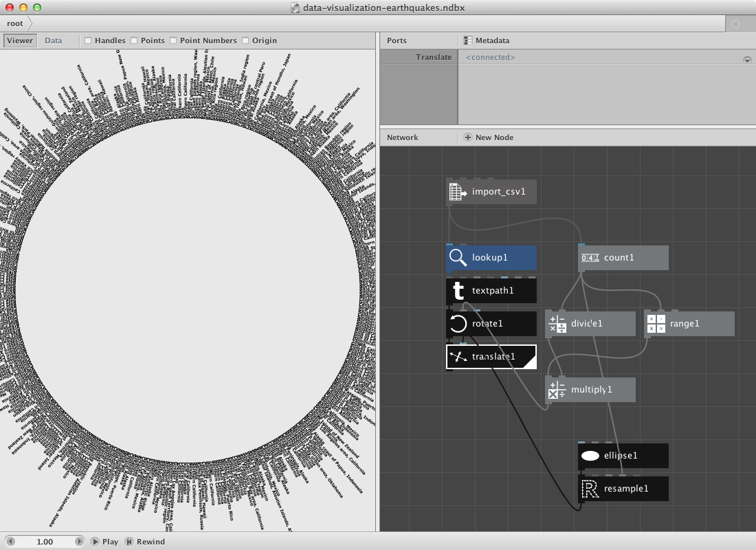
Task: Open the Metadata panel
Action: point(486,41)
